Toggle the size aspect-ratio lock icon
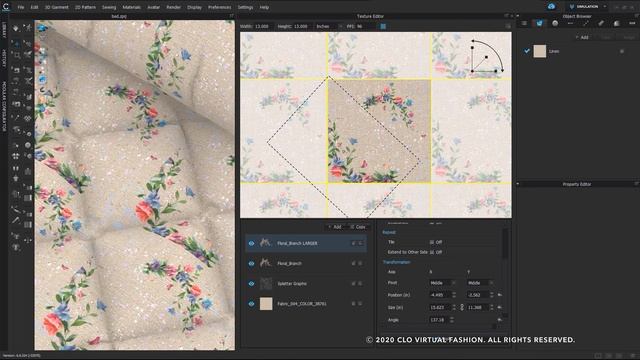The image size is (640, 360). click(x=462, y=307)
